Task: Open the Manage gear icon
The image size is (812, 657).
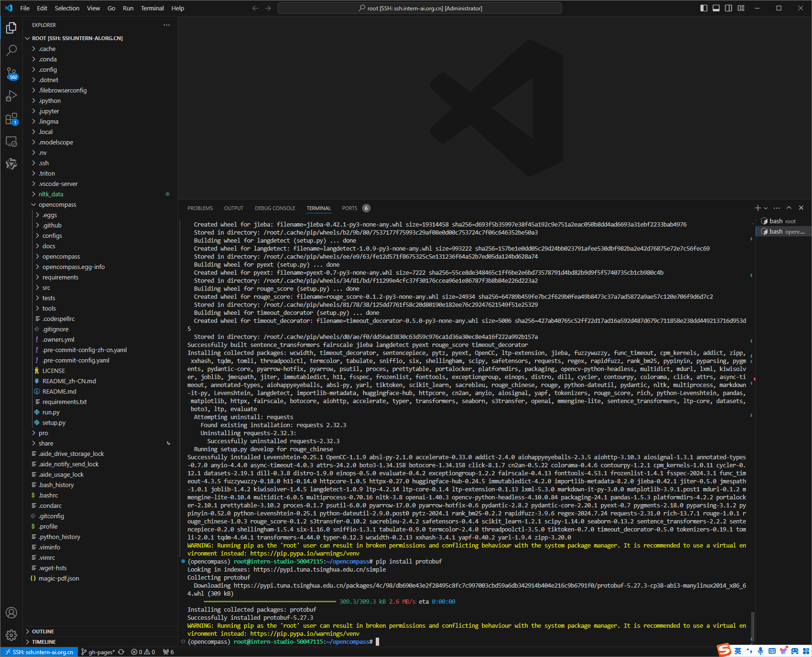Action: (11, 635)
